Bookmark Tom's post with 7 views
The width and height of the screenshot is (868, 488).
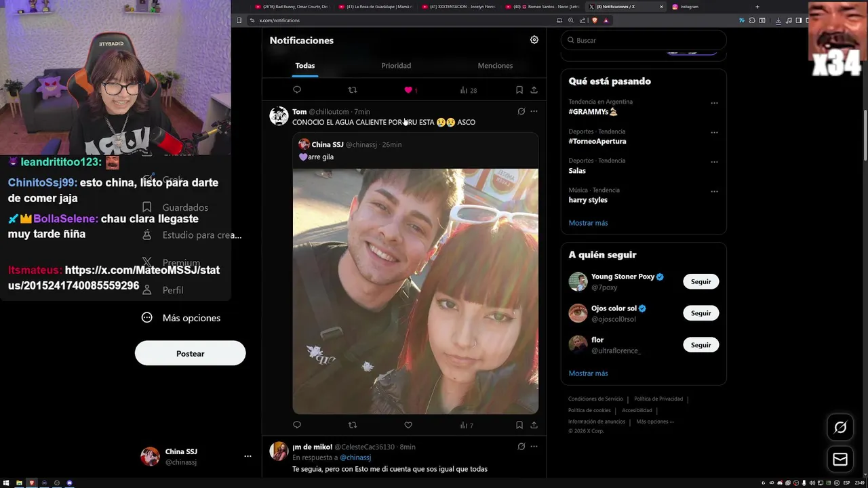[x=519, y=425]
